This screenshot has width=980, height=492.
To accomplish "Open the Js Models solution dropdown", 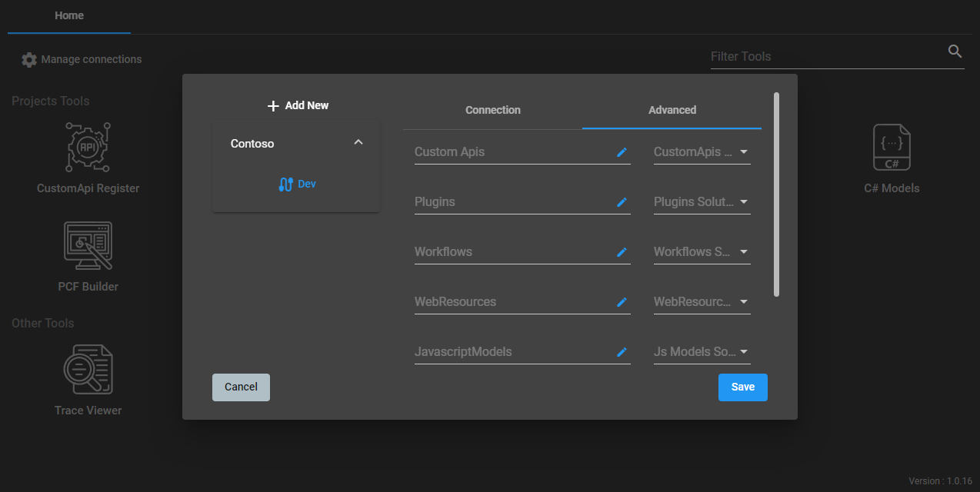I will 743,352.
